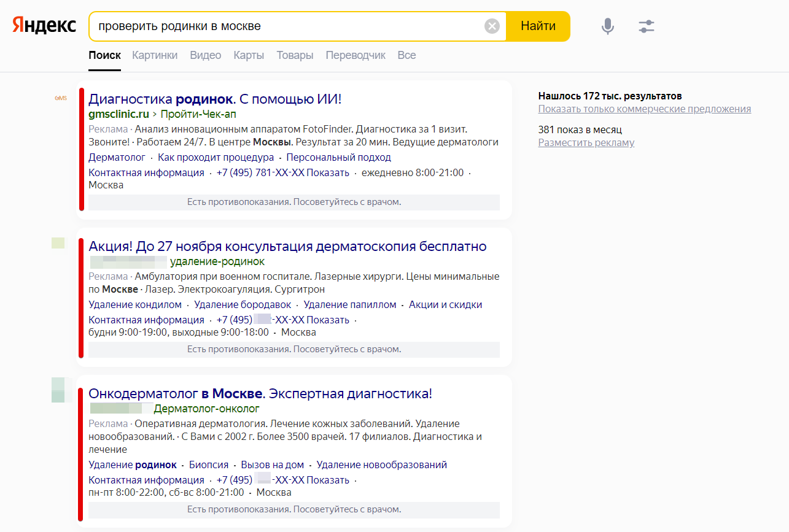Screen dimensions: 789x532
Task: Click the '381 показ в месяц' text
Action: [580, 129]
